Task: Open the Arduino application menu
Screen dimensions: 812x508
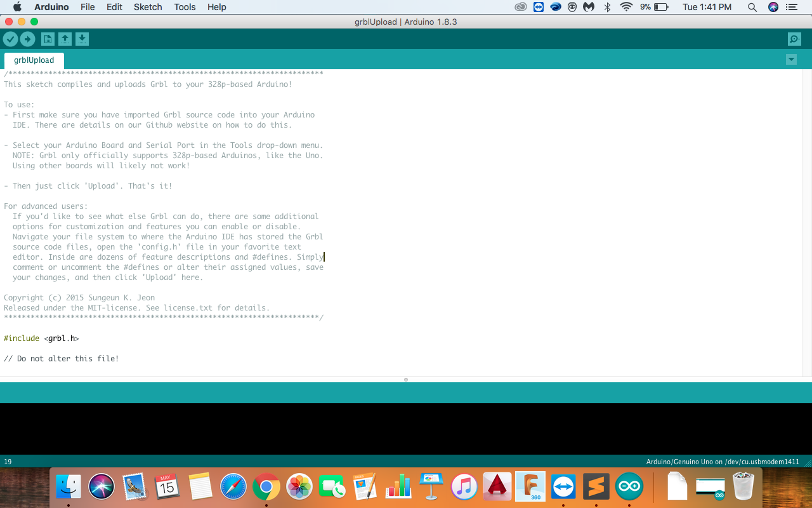Action: click(51, 7)
